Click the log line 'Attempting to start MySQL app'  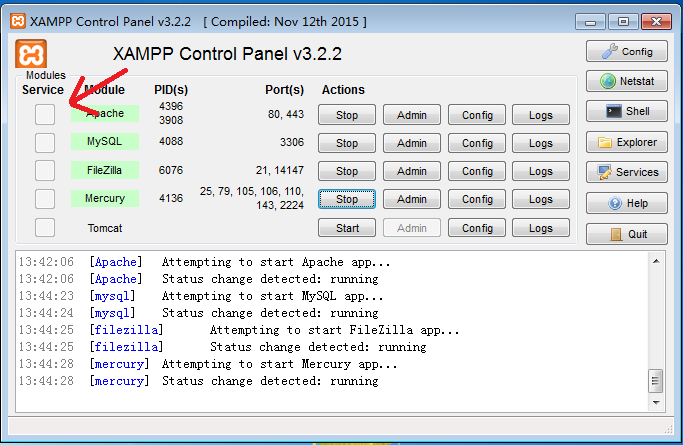point(273,296)
